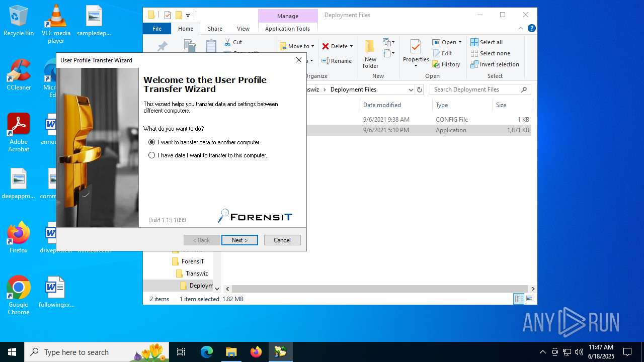Screen dimensions: 644x362
Task: Open the File tab in Explorer
Action: click(x=157, y=29)
